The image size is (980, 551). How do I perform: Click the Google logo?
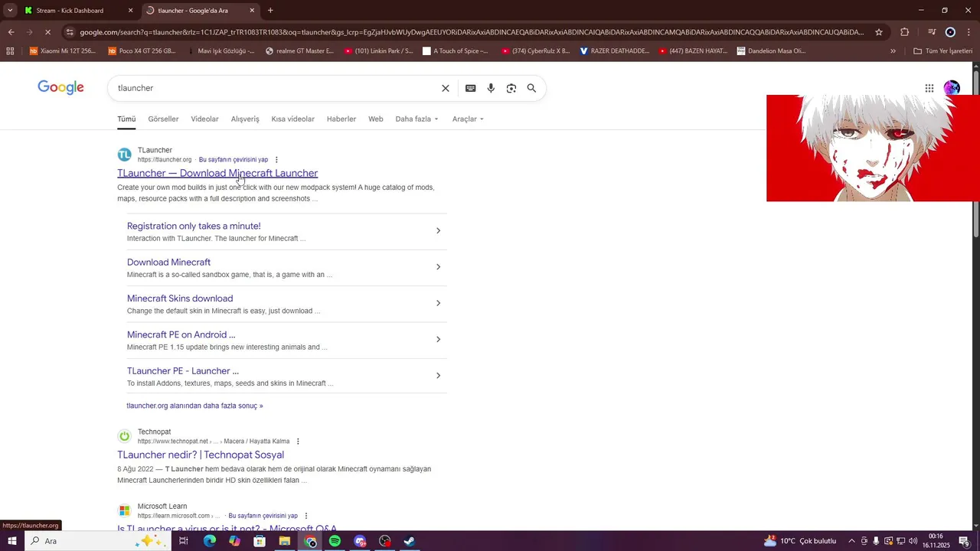coord(60,88)
